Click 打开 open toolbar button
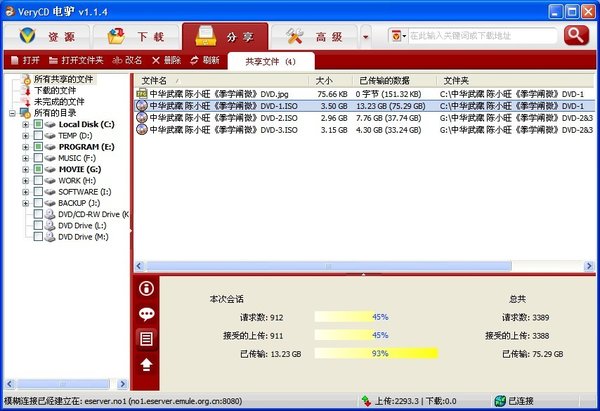 coord(25,60)
